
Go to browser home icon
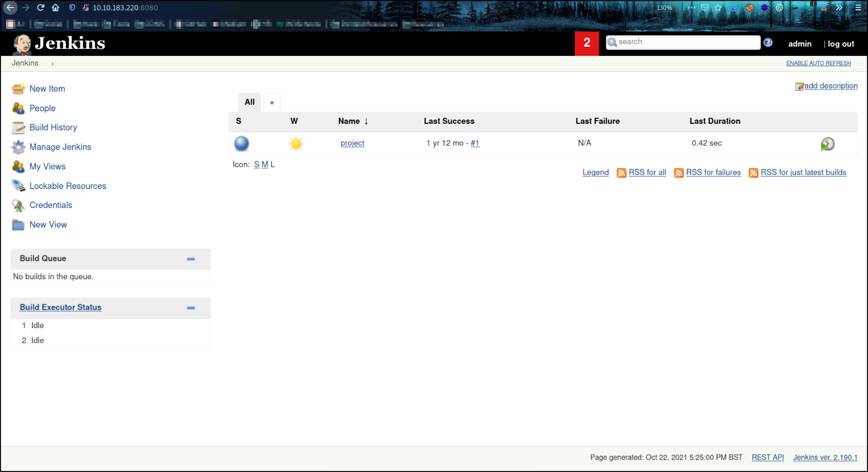(55, 8)
